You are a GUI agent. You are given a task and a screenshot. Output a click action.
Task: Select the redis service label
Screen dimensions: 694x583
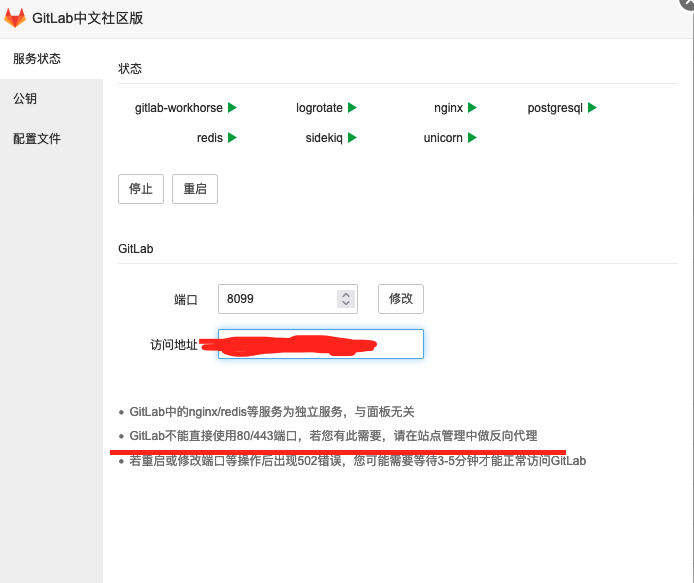coord(210,138)
